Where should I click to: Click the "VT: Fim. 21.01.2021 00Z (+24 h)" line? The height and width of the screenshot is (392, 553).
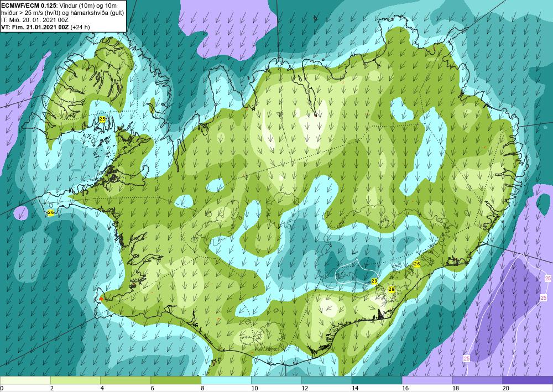(45, 27)
